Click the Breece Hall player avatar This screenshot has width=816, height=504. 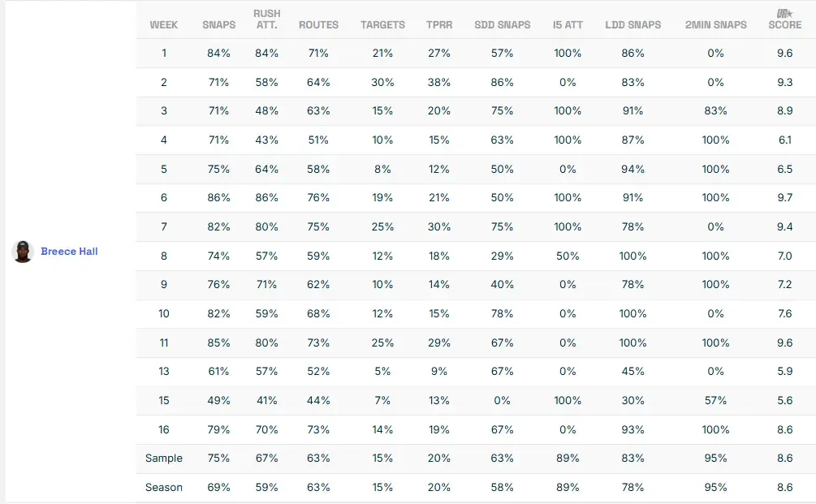[23, 252]
